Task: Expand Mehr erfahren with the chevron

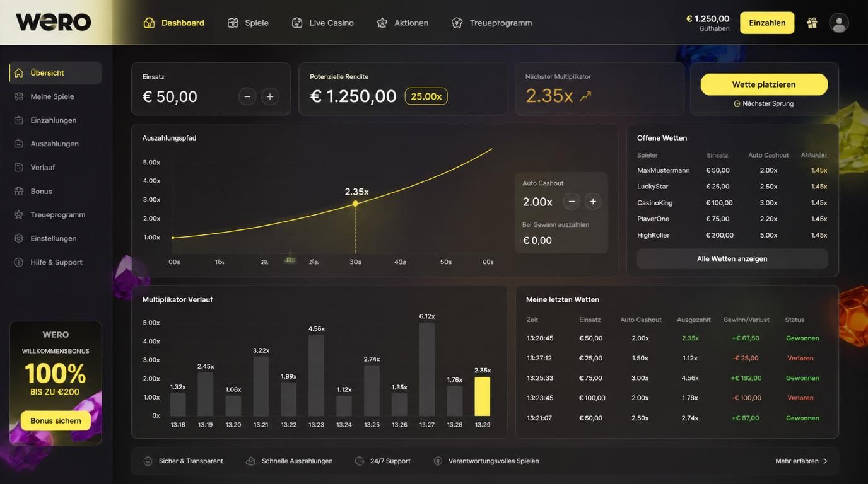Action: [825, 461]
